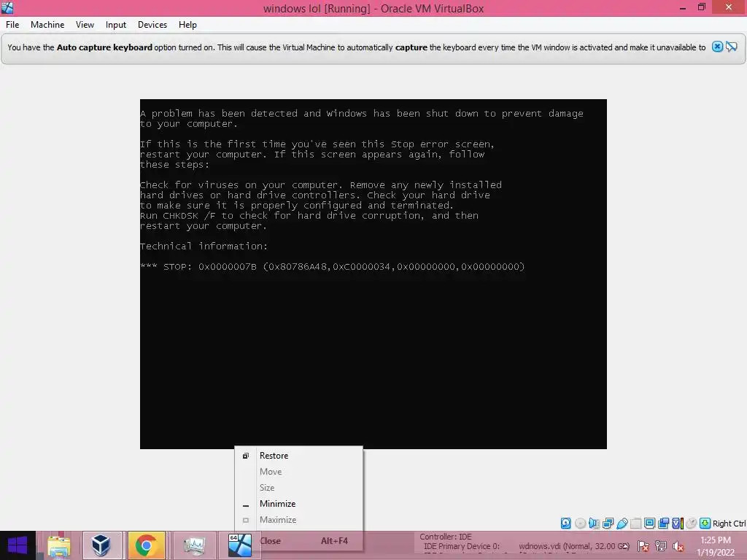This screenshot has height=560, width=747.
Task: Switch to VirtualBox Manager taskbar icon
Action: 101,545
